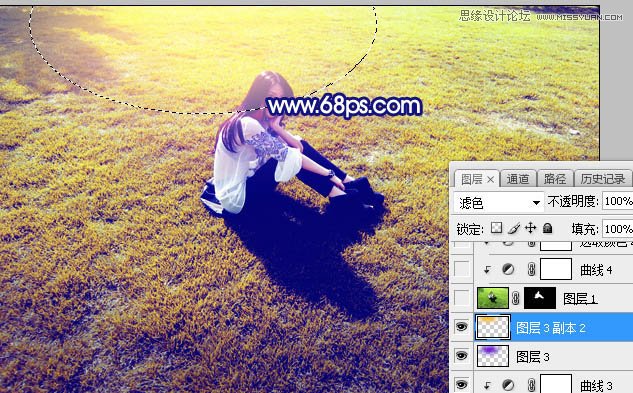The width and height of the screenshot is (633, 393).
Task: Click the 不透明度 opacity label
Action: [x=572, y=201]
